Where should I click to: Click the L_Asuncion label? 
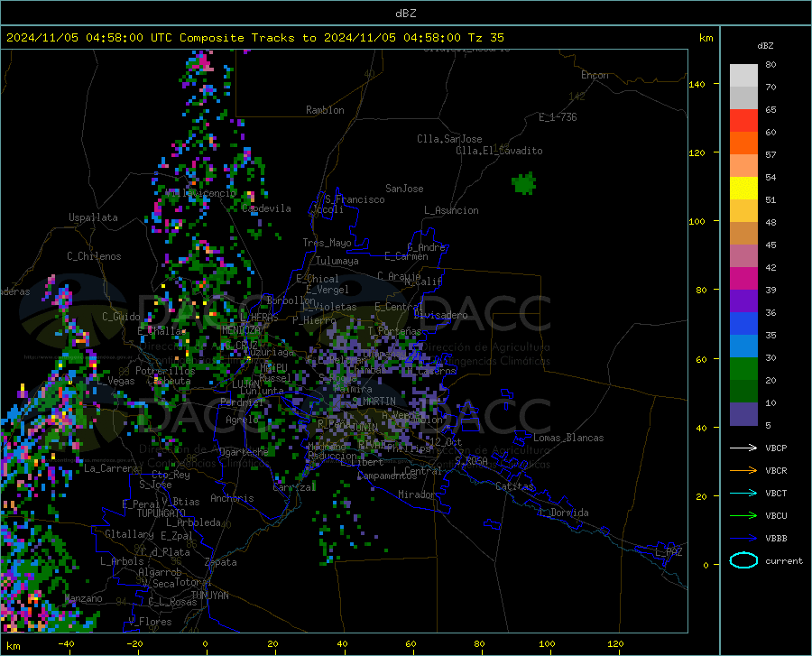(x=451, y=210)
